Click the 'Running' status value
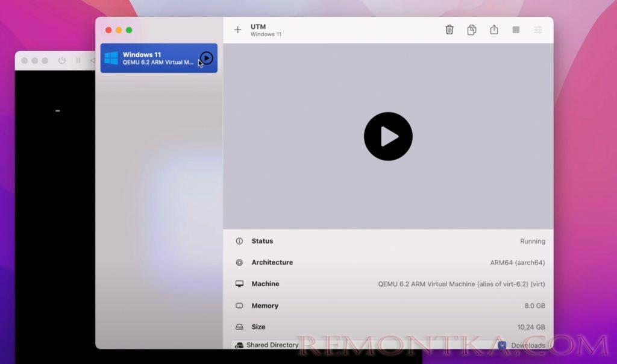 coord(533,241)
